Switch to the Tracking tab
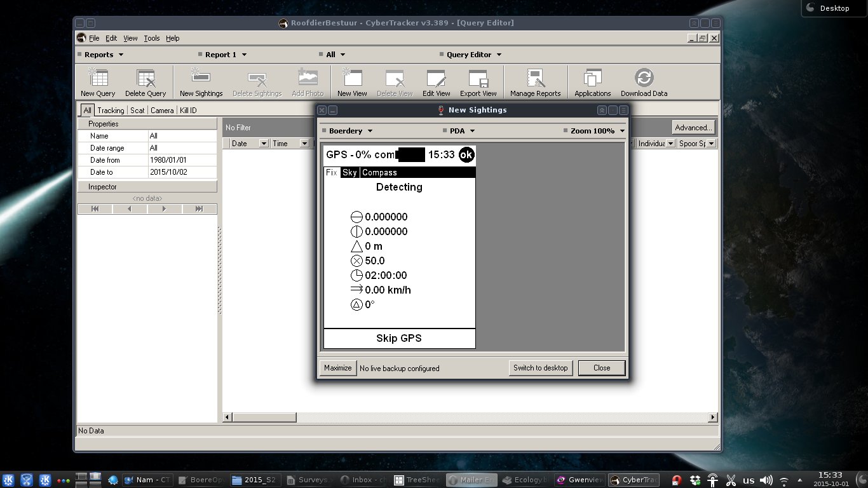The image size is (868, 488). pos(111,111)
